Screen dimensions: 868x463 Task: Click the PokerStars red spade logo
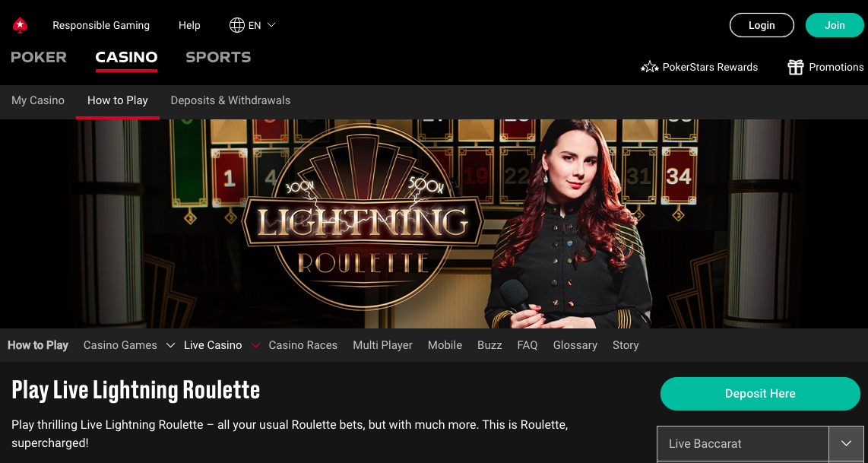pos(21,26)
